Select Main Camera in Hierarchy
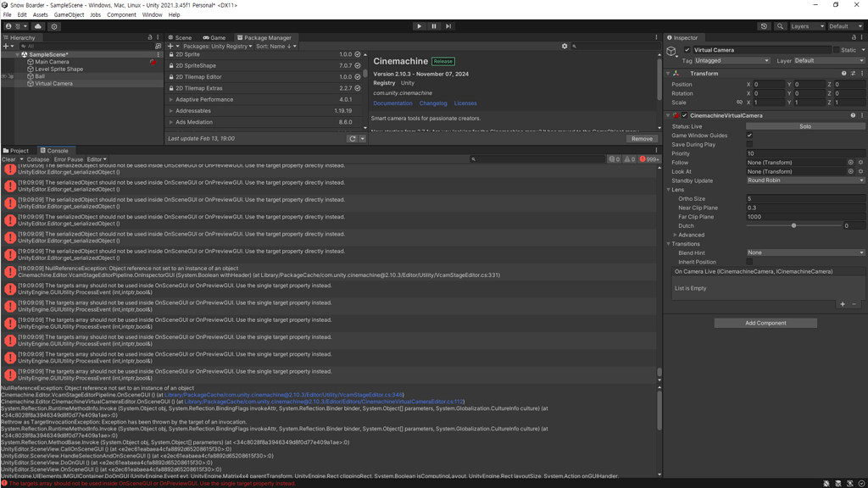Screen dimensions: 868x488 click(x=52, y=62)
